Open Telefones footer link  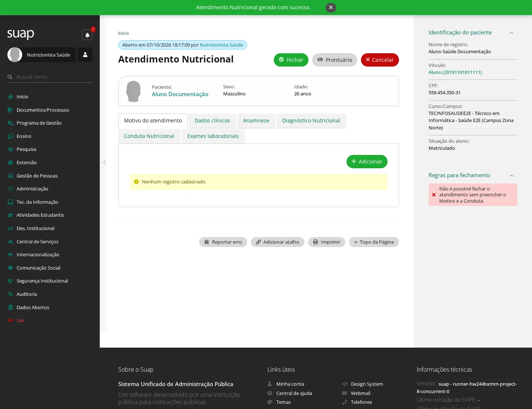click(x=361, y=402)
